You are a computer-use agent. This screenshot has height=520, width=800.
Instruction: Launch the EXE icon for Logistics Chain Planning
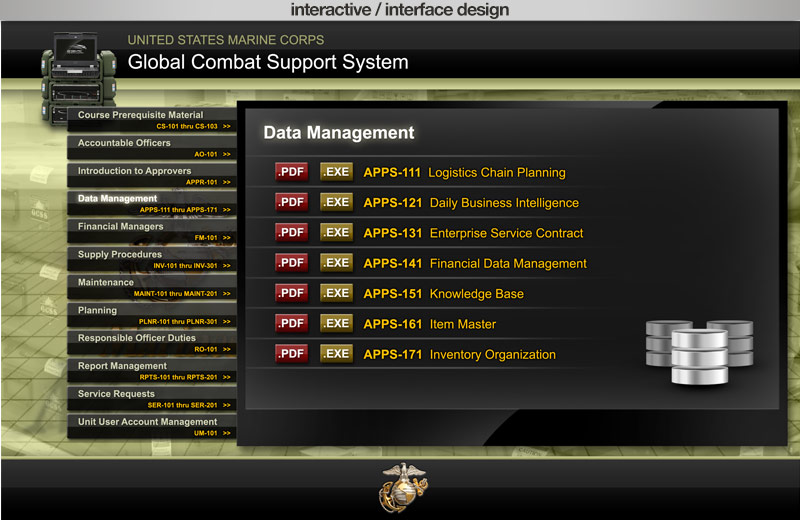coord(336,172)
